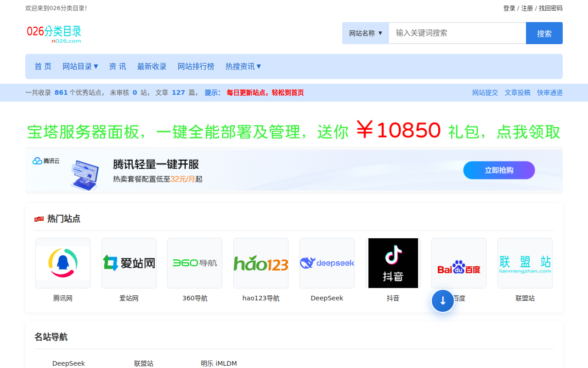
Task: Open the 网站排行榜 nav item
Action: pyautogui.click(x=196, y=66)
